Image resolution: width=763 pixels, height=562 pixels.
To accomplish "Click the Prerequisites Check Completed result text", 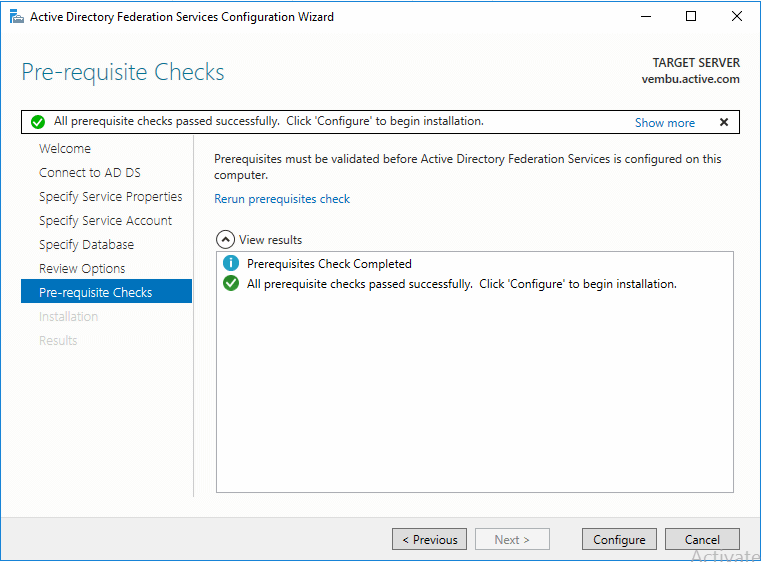I will click(x=329, y=264).
